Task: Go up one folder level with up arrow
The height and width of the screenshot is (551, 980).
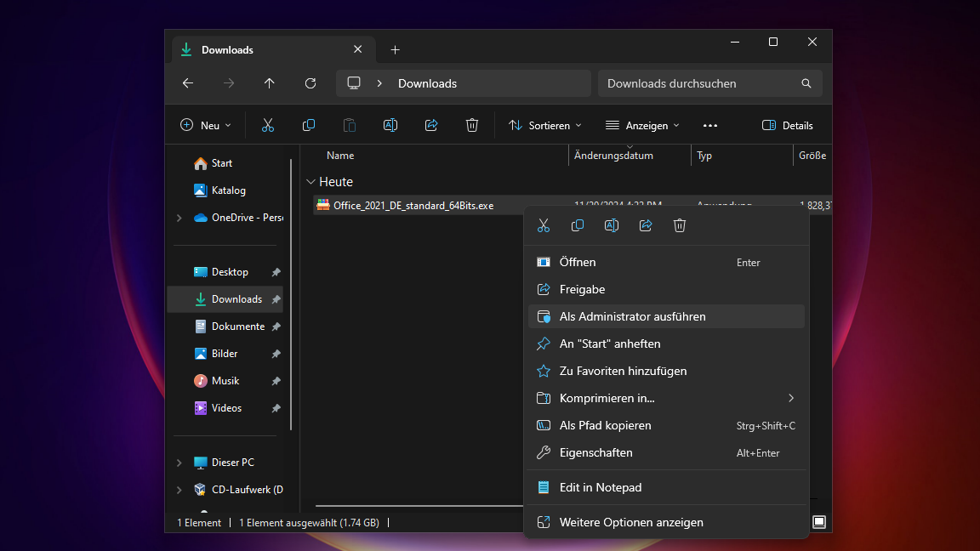Action: (270, 83)
